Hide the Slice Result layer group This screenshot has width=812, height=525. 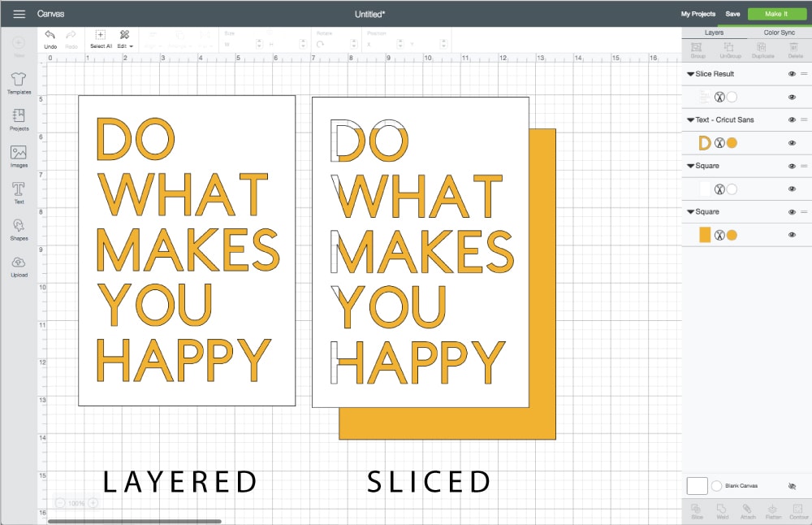coord(792,74)
